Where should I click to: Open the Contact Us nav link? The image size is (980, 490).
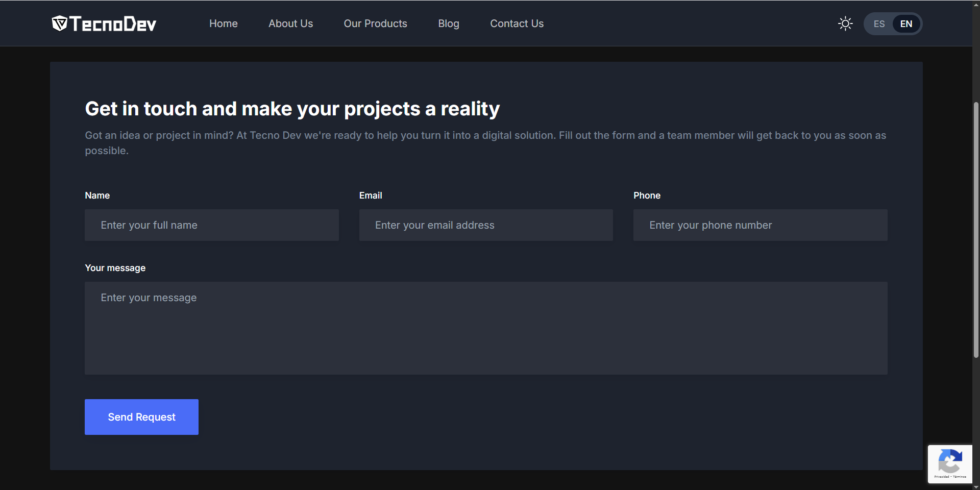click(517, 23)
